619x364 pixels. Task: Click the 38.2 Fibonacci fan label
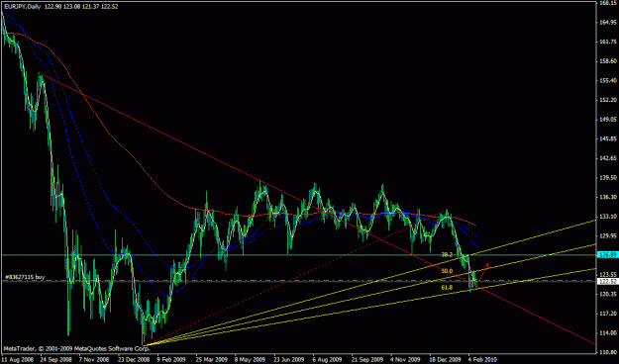(x=447, y=255)
